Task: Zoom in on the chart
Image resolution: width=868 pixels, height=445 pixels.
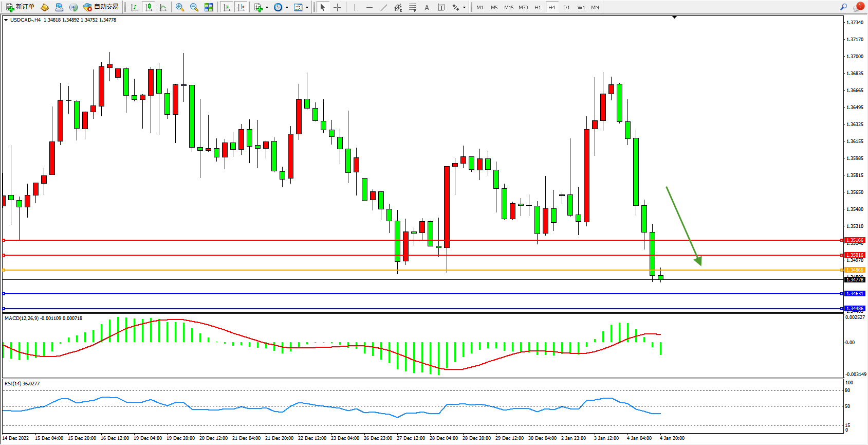Action: click(180, 7)
